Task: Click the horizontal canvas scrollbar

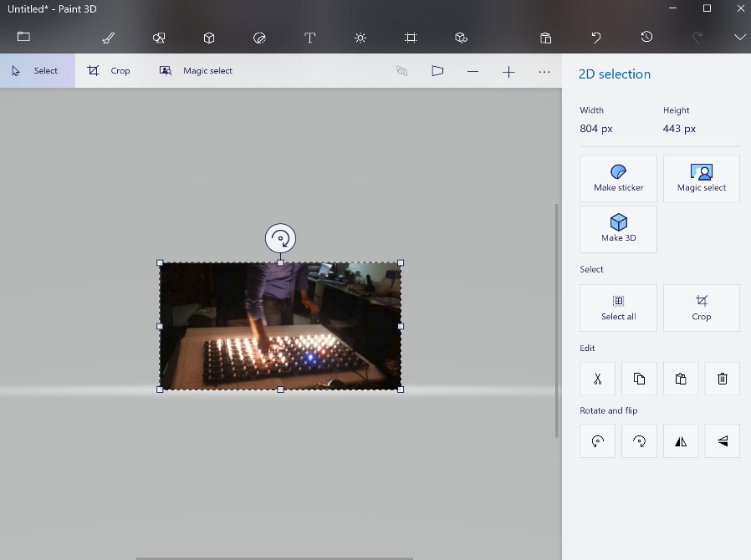Action: tap(274, 558)
